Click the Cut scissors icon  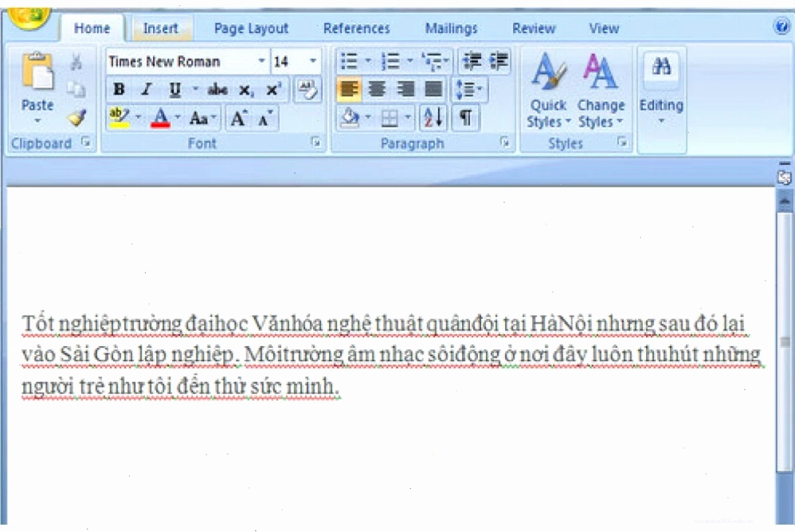click(77, 63)
